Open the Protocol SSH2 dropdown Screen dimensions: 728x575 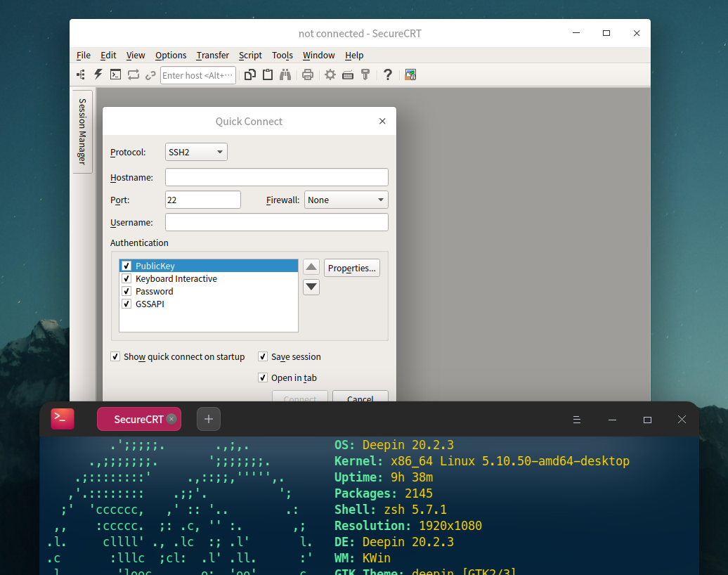pyautogui.click(x=196, y=152)
